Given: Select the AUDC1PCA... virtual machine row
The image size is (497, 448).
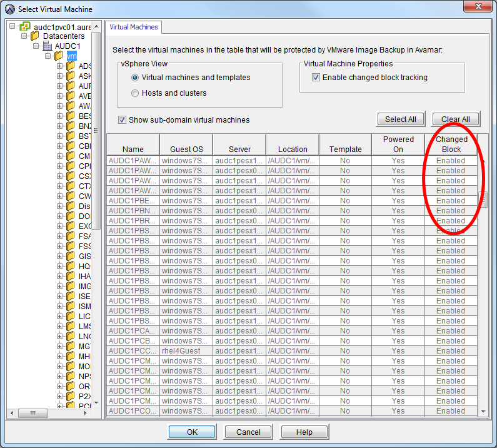Looking at the screenshot, I should tap(292, 331).
